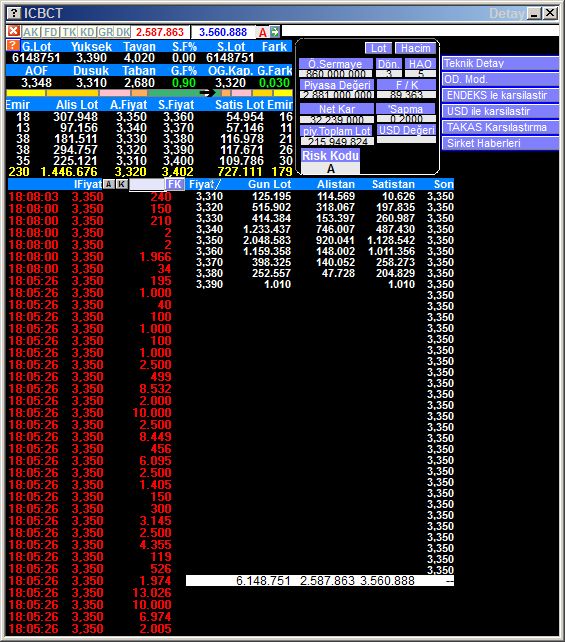Switch to the Lot tab
This screenshot has height=642, width=565.
[379, 48]
